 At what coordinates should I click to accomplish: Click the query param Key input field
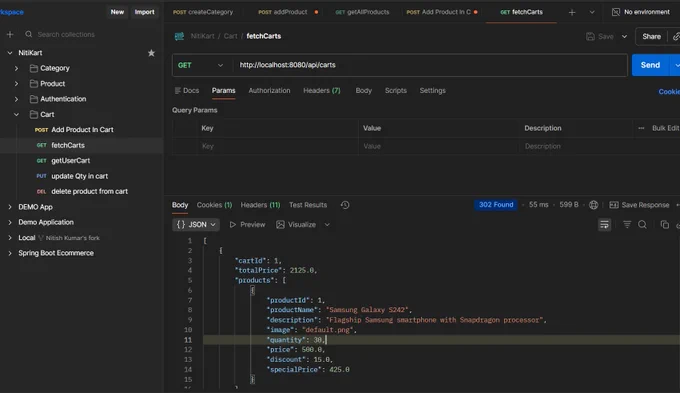tap(278, 147)
